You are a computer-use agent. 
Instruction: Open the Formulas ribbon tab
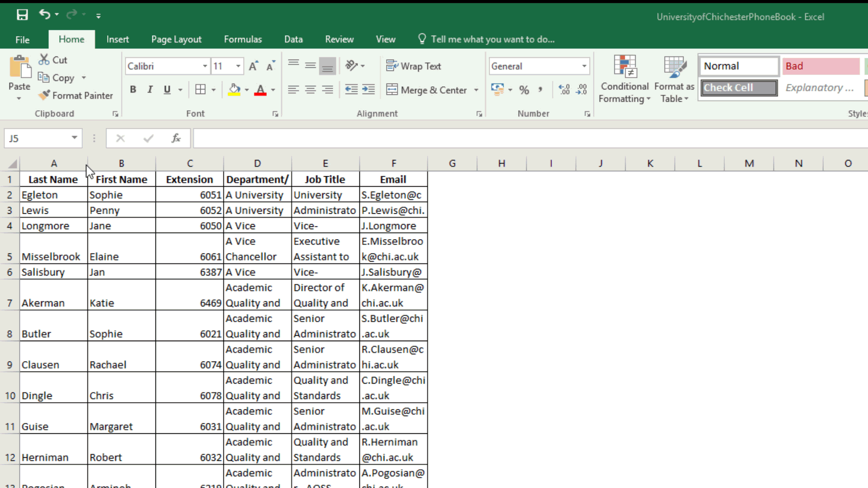tap(243, 39)
